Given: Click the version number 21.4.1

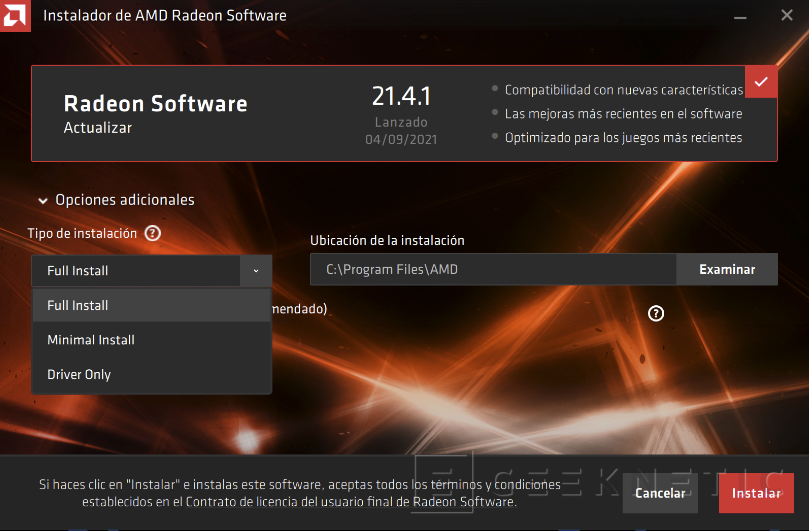Looking at the screenshot, I should point(400,97).
